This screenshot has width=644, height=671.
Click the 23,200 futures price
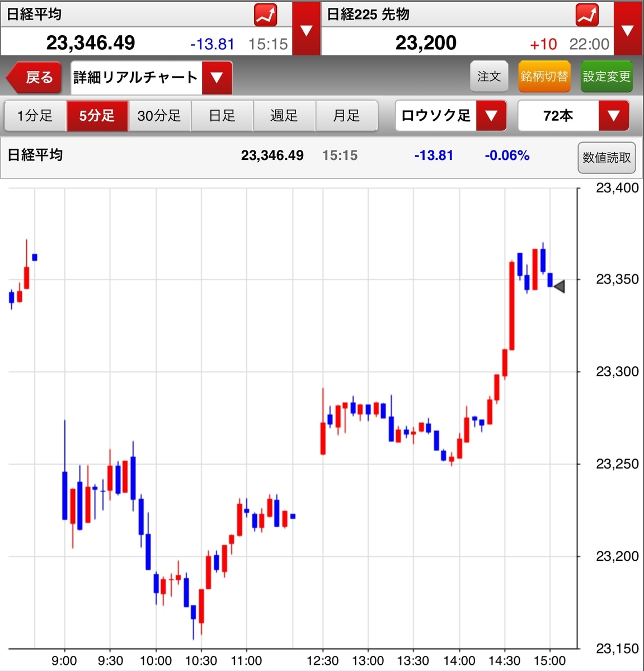[x=426, y=42]
